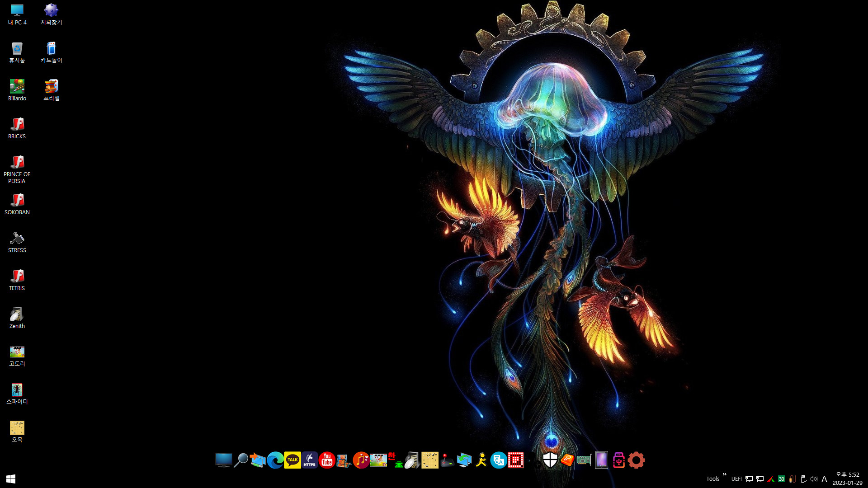868x488 pixels.
Task: Launch KakaoTalk from the dock
Action: pos(292,460)
